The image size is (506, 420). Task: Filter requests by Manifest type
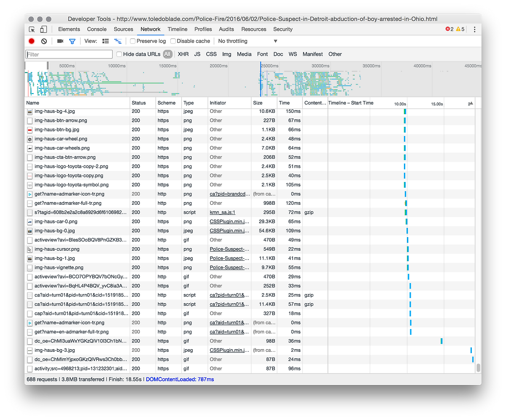point(313,54)
